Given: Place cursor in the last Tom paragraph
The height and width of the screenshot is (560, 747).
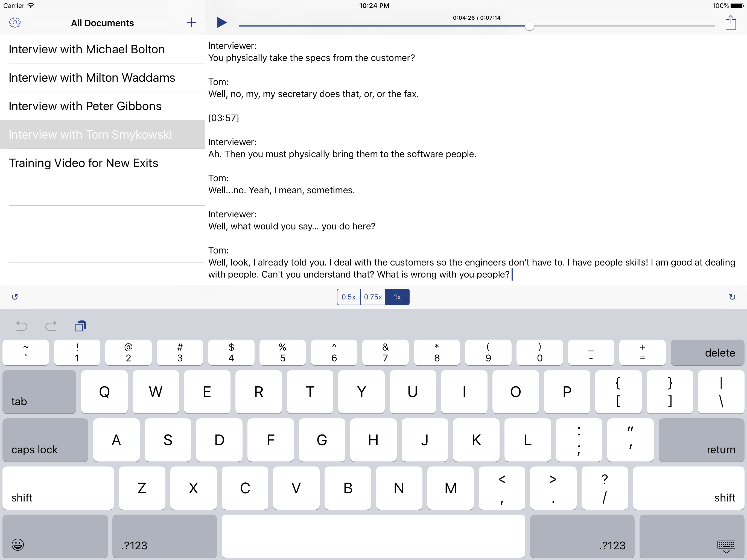Looking at the screenshot, I should (x=472, y=269).
